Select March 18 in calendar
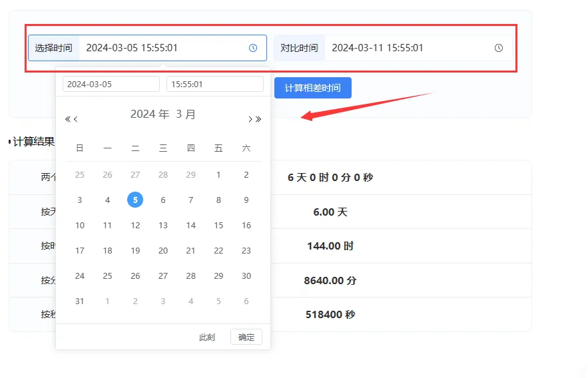588x378 pixels. (107, 251)
